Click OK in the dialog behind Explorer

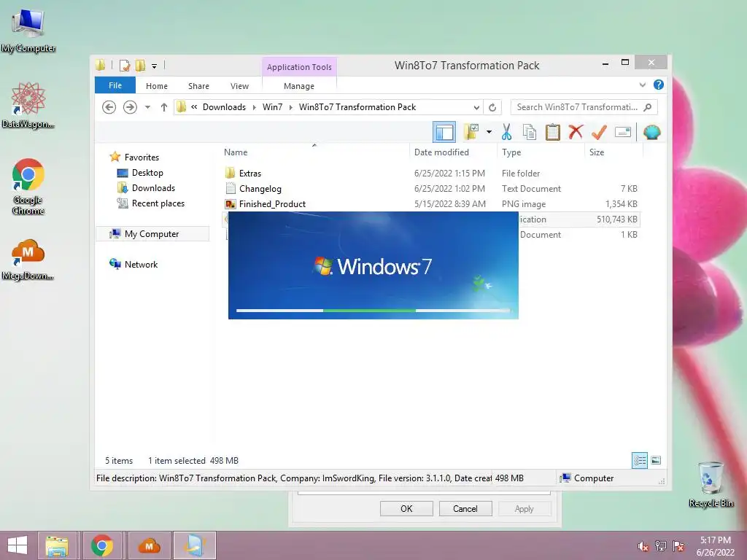(406, 508)
